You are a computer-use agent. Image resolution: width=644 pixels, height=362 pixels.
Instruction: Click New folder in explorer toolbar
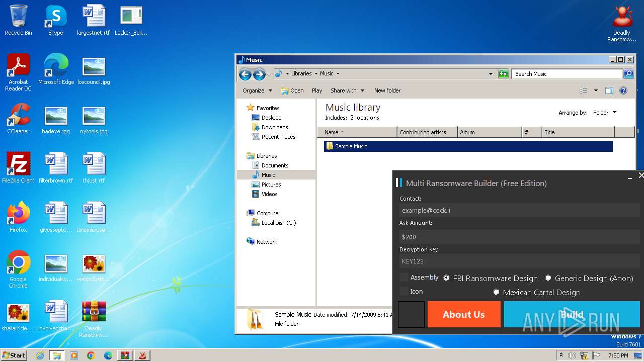387,90
